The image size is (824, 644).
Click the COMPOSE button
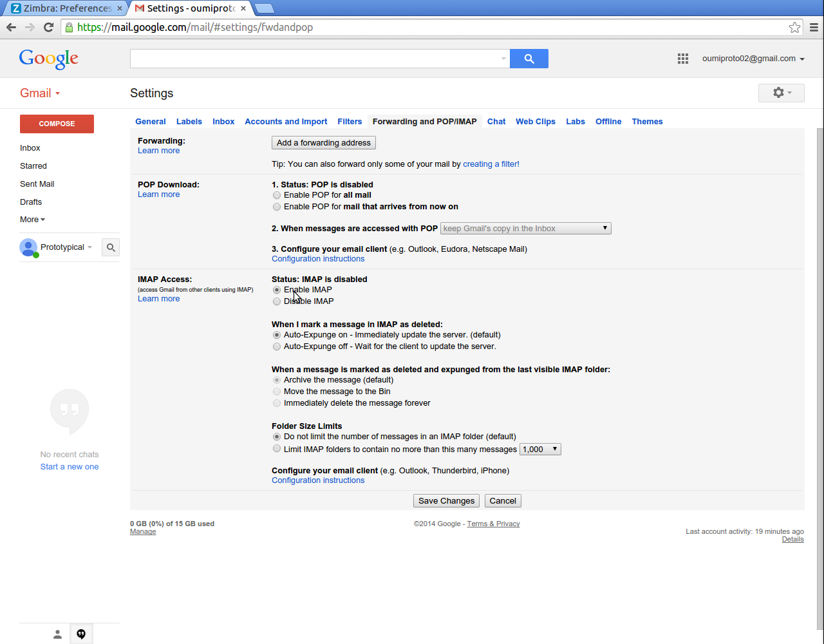click(57, 124)
